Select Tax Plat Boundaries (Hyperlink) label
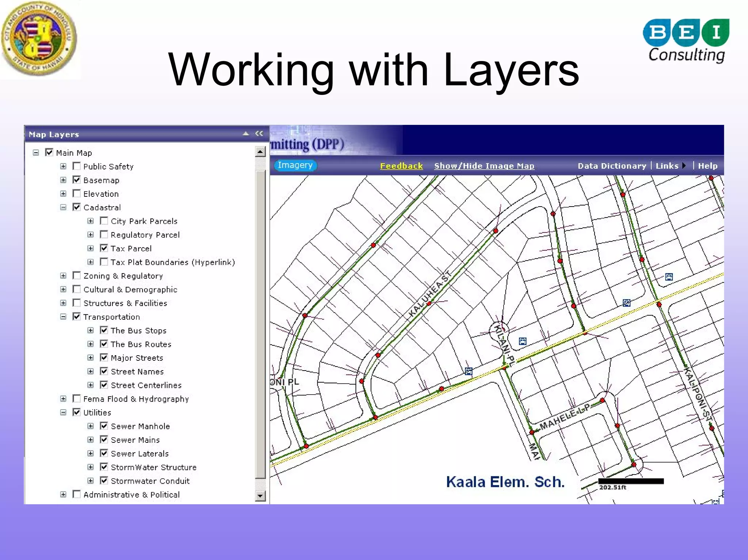748x560 pixels. point(173,262)
